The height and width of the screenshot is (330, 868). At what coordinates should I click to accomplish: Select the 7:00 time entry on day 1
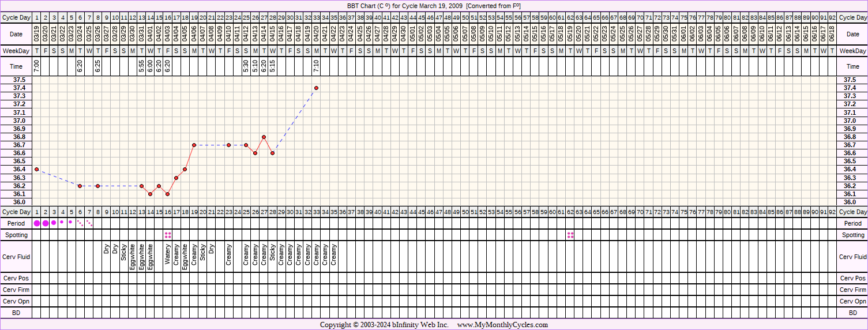37,66
